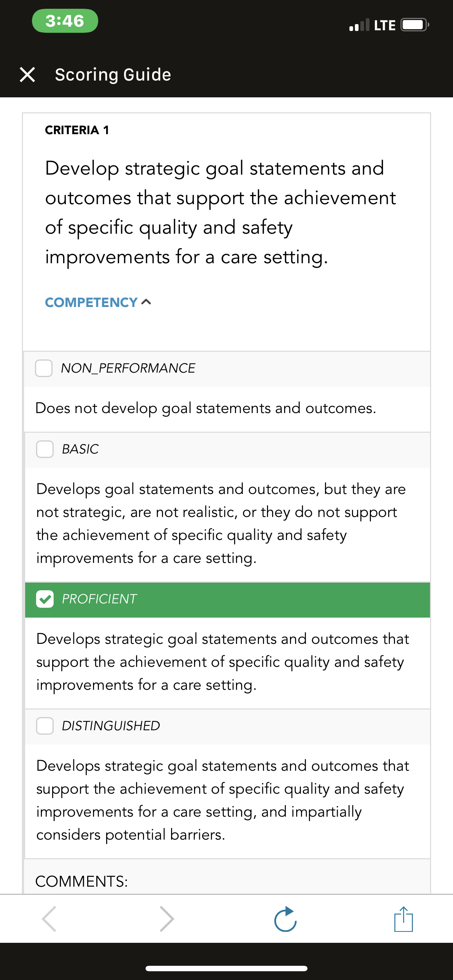Click the chevron next to COMPETENCY
The width and height of the screenshot is (453, 980).
pyautogui.click(x=146, y=303)
